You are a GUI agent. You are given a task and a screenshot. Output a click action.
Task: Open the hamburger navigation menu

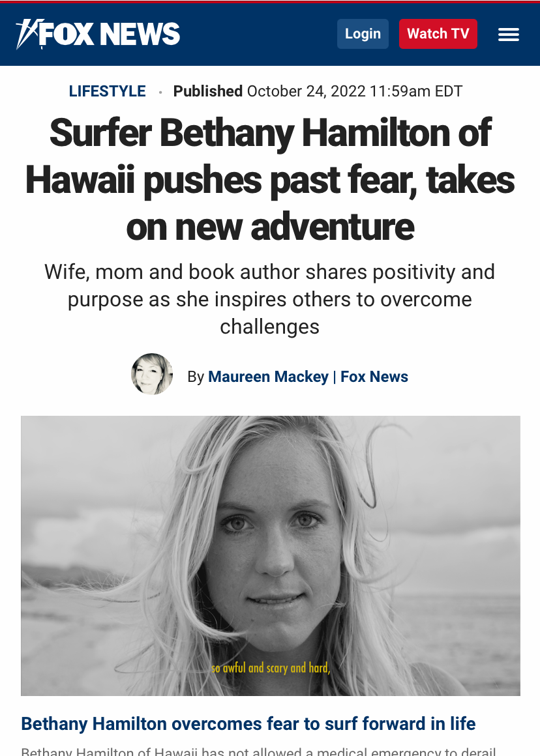click(509, 35)
